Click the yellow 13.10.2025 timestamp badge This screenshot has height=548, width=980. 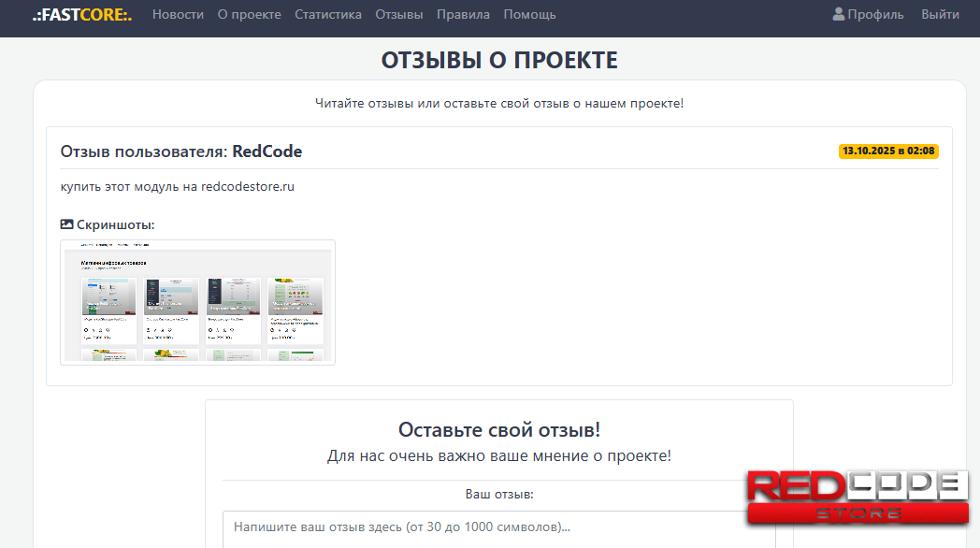(x=887, y=150)
